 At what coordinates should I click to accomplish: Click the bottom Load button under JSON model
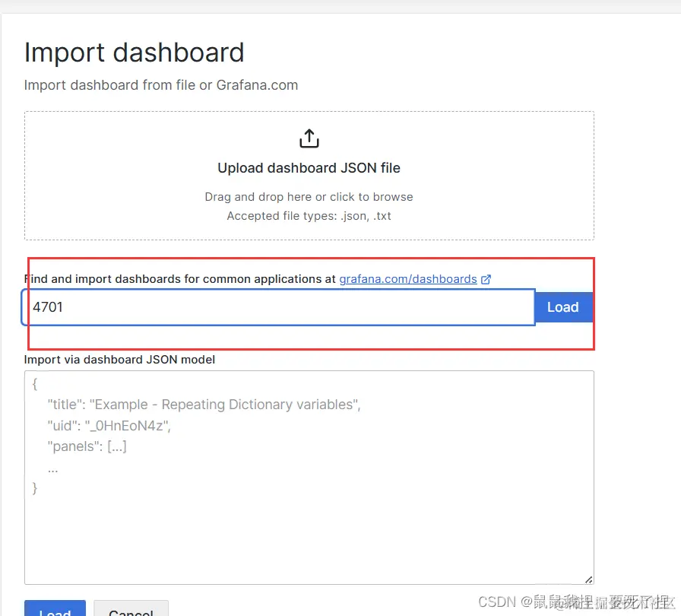click(x=55, y=608)
